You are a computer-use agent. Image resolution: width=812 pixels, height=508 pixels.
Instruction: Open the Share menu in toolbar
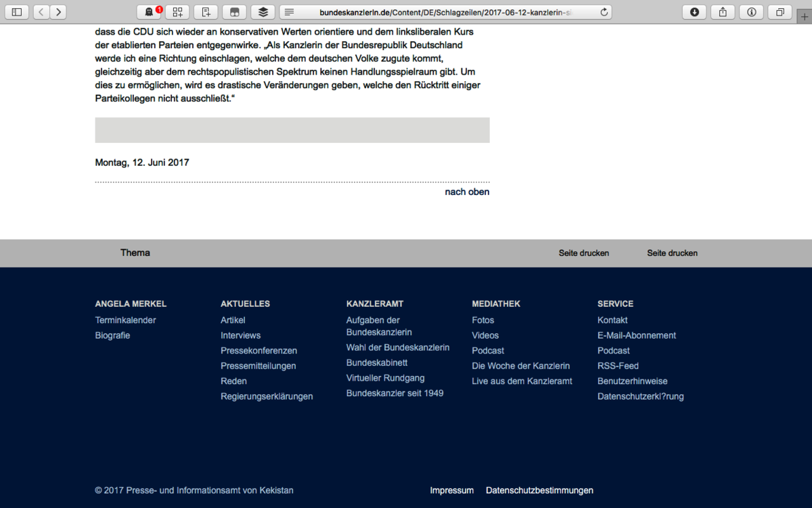click(x=723, y=12)
